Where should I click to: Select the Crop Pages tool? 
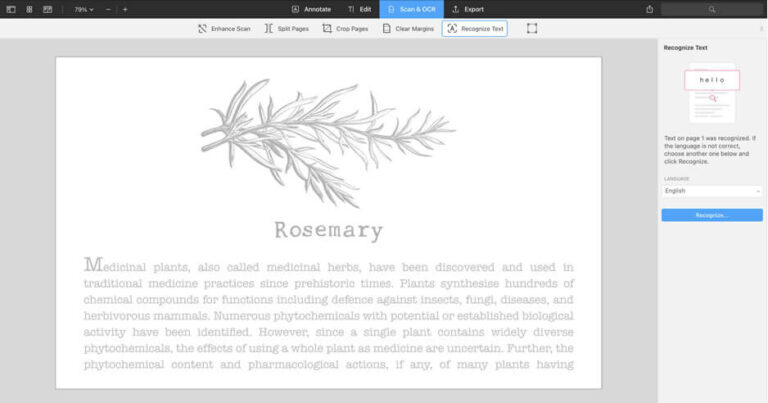pos(345,29)
